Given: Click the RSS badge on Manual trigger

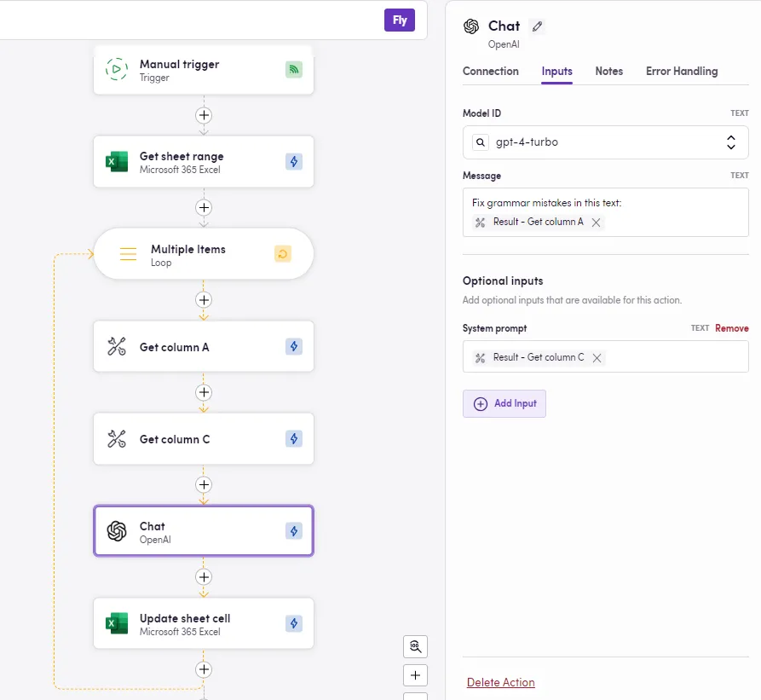Looking at the screenshot, I should pyautogui.click(x=294, y=70).
